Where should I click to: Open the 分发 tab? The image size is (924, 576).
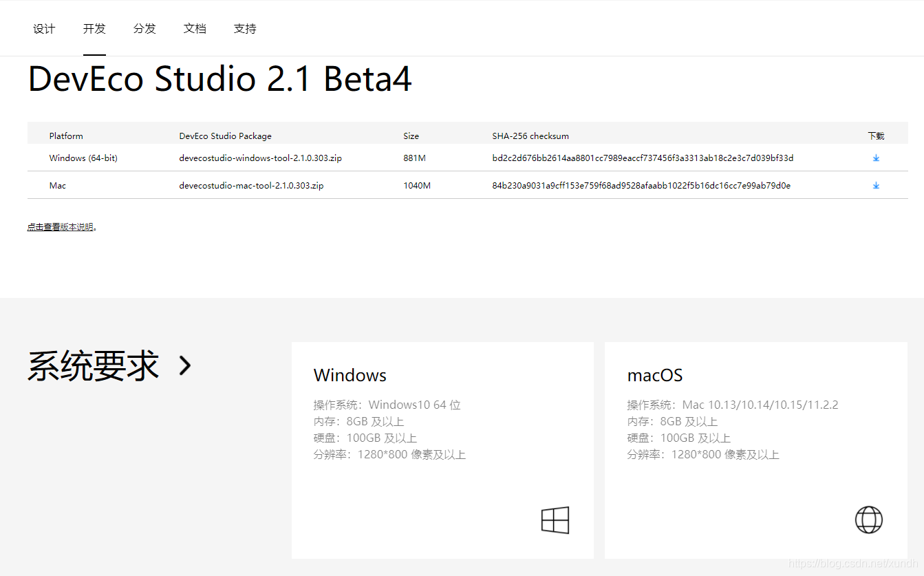pyautogui.click(x=144, y=29)
